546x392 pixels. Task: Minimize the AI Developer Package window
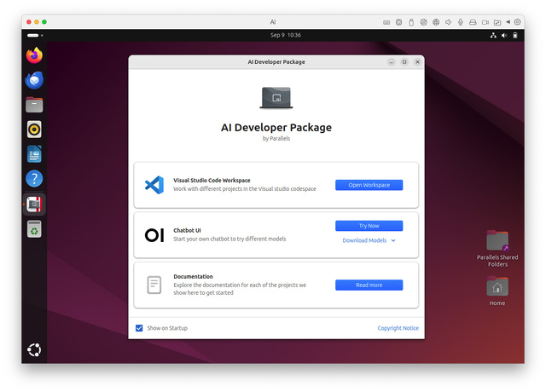coord(392,62)
